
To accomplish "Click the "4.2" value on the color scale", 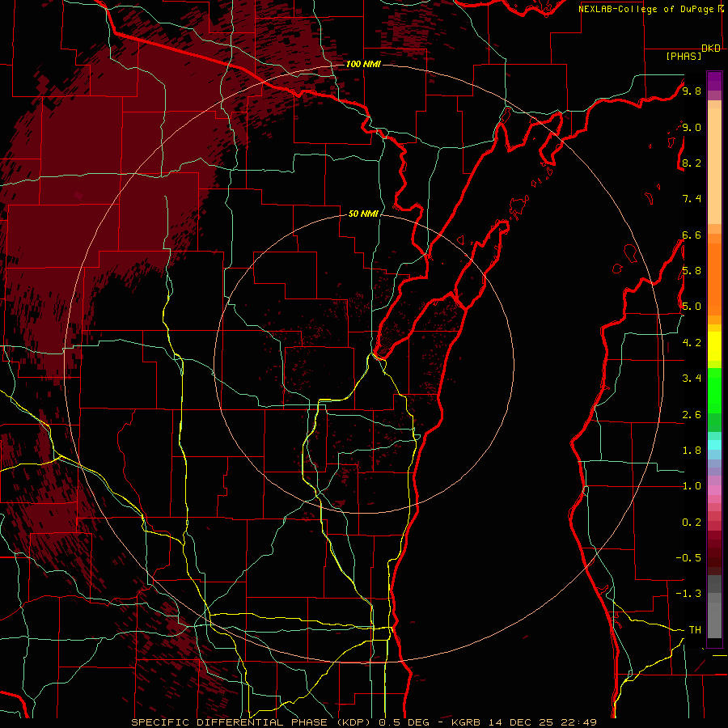I will pos(692,343).
